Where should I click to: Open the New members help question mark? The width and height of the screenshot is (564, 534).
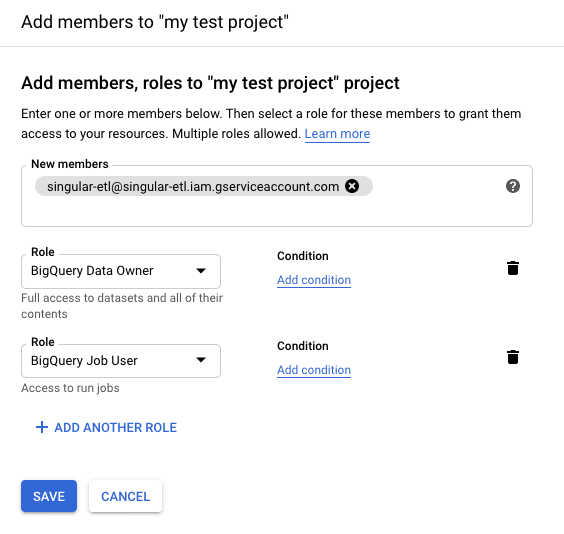pyautogui.click(x=513, y=186)
